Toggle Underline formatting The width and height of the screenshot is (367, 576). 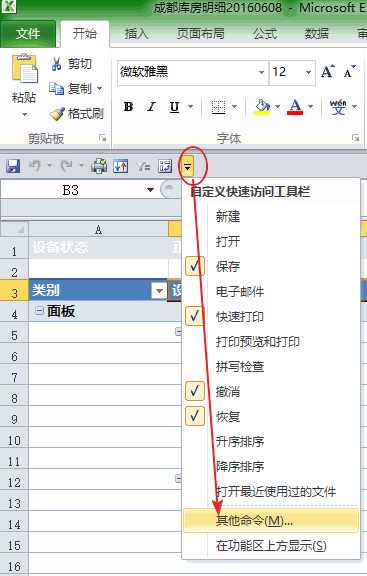tap(174, 107)
